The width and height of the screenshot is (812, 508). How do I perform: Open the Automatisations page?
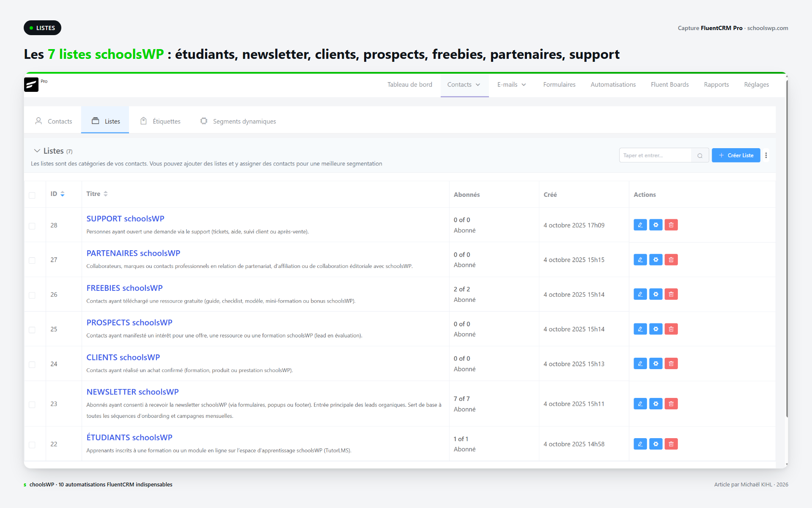pos(613,85)
